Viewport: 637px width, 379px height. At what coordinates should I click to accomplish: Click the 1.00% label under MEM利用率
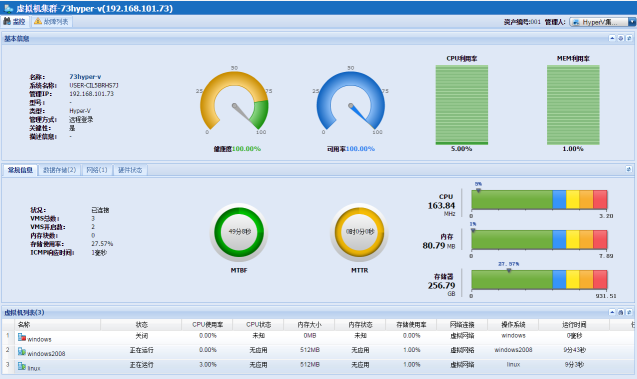(x=573, y=149)
